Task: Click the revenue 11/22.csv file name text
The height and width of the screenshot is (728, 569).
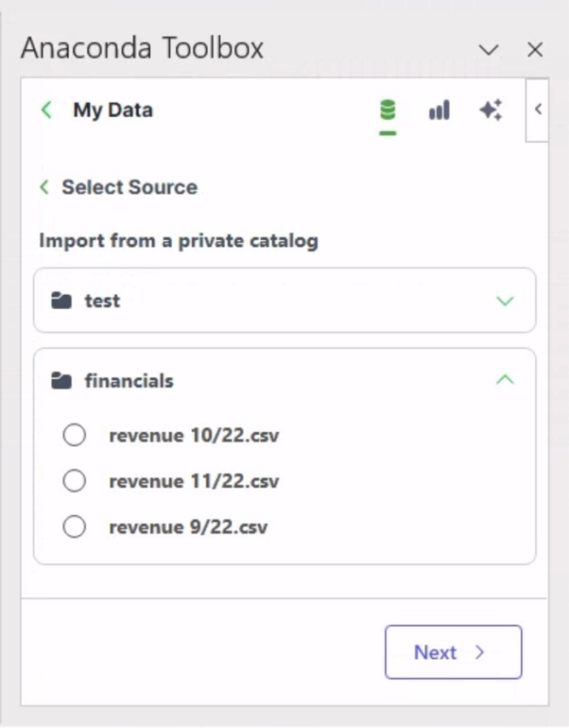Action: (x=193, y=481)
